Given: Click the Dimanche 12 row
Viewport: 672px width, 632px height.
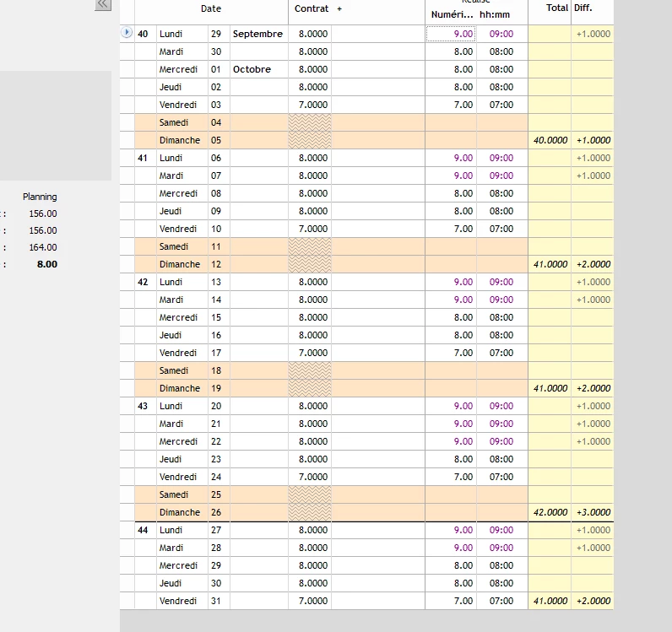Looking at the screenshot, I should (x=331, y=264).
